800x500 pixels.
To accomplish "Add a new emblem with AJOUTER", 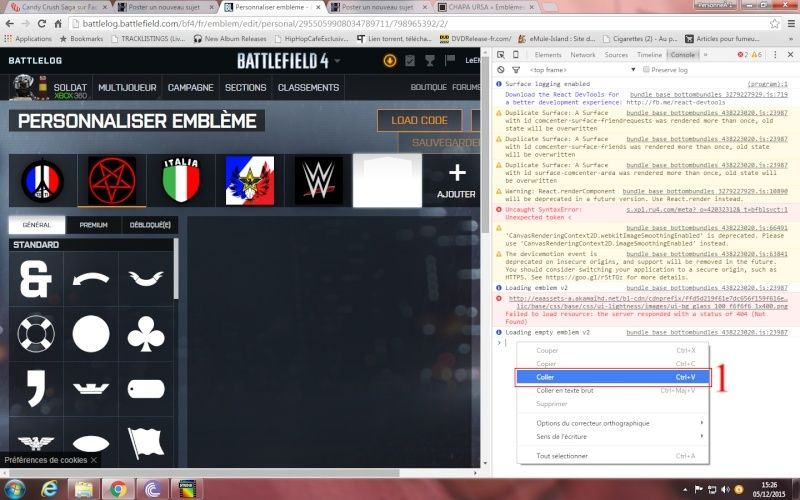I will tap(456, 181).
